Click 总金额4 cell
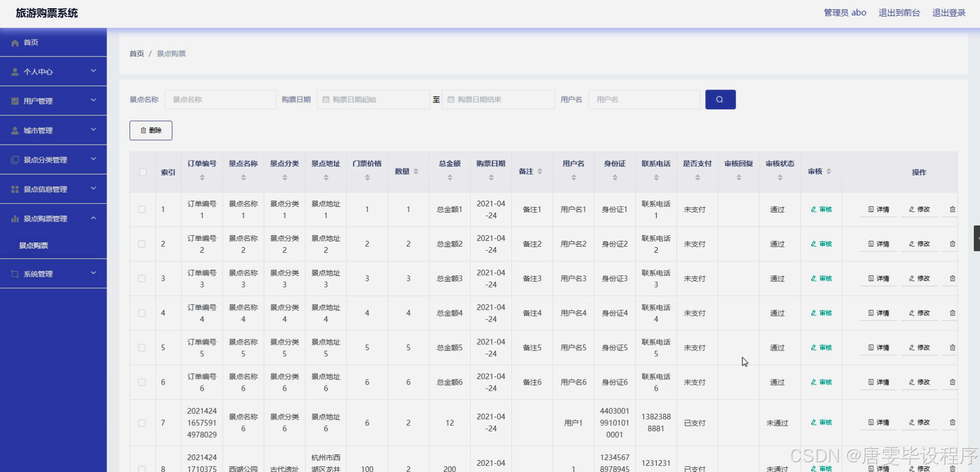Image resolution: width=980 pixels, height=472 pixels. tap(450, 313)
